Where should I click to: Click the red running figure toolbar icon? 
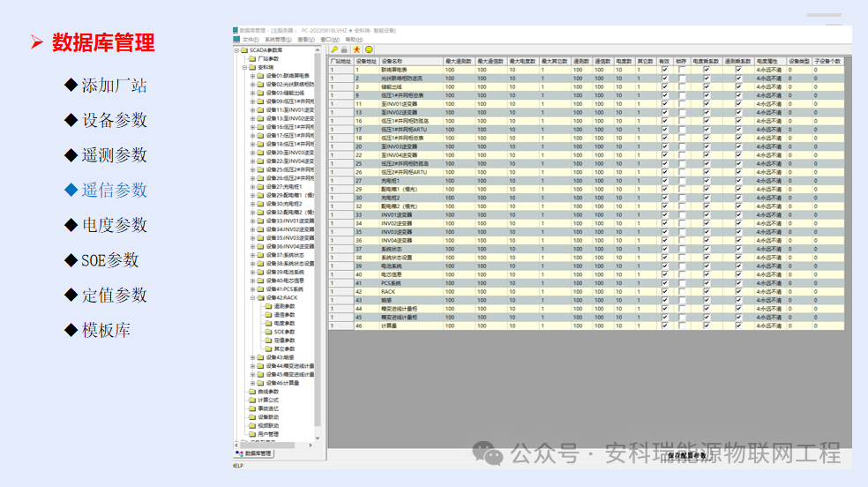(x=357, y=49)
